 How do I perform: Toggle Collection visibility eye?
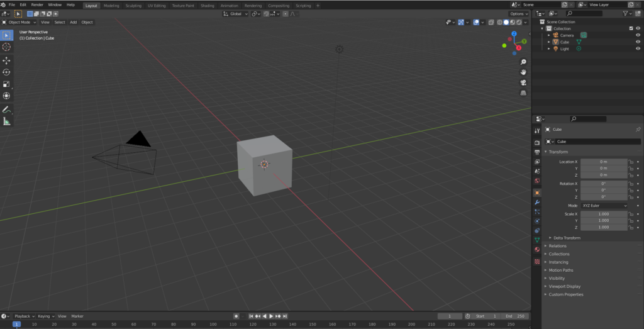(638, 29)
